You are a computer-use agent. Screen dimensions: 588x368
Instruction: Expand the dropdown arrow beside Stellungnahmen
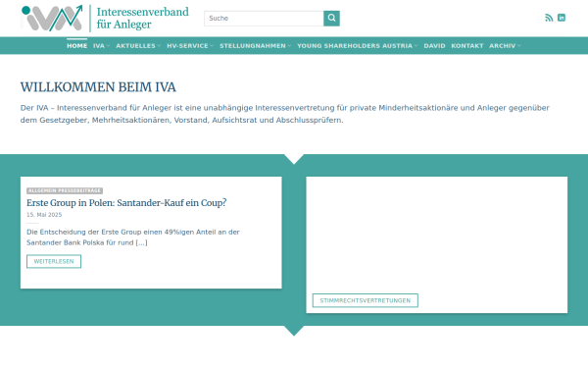tap(289, 46)
